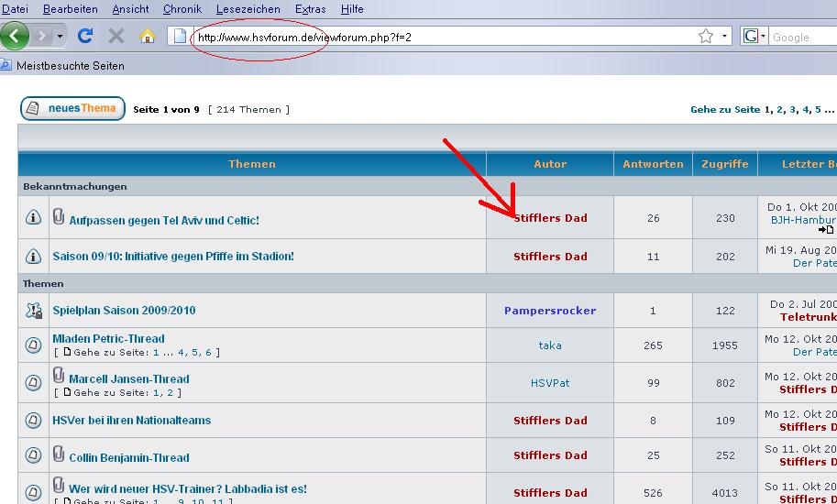Screen dimensions: 837x504
Task: Open Spielplan Saison 2009/2010 topic
Action: pos(124,311)
